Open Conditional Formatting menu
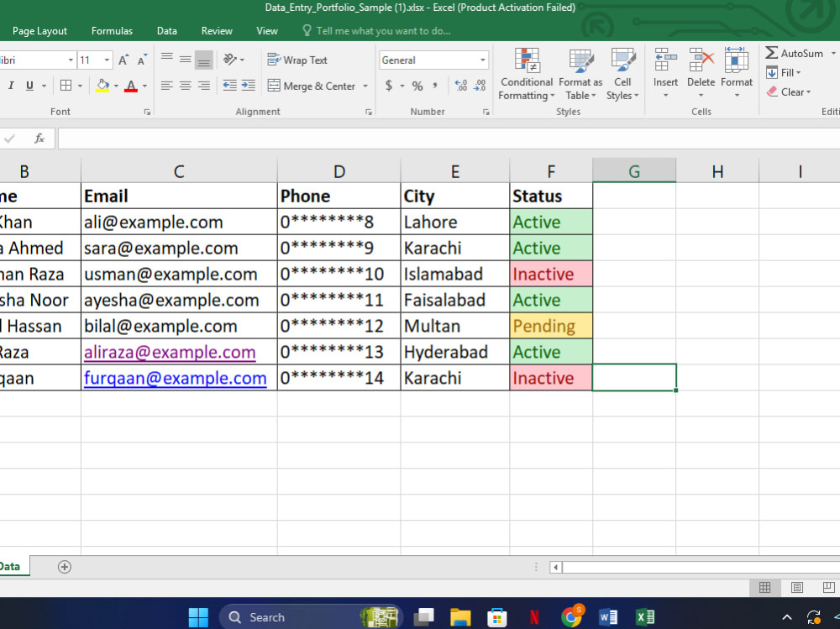The width and height of the screenshot is (840, 629). [x=527, y=74]
